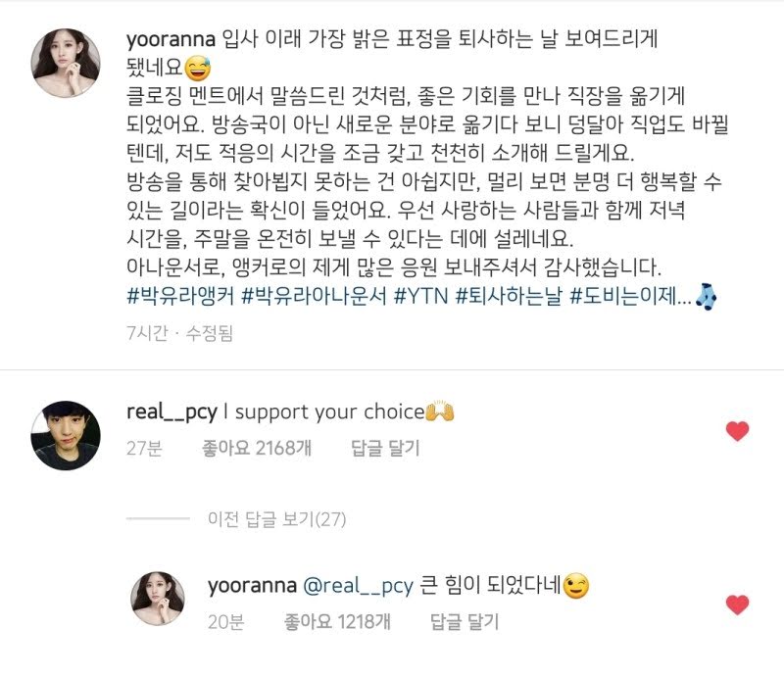View likes 좋아요 1218개 on reply
Screen dimensions: 784x678
point(337,621)
